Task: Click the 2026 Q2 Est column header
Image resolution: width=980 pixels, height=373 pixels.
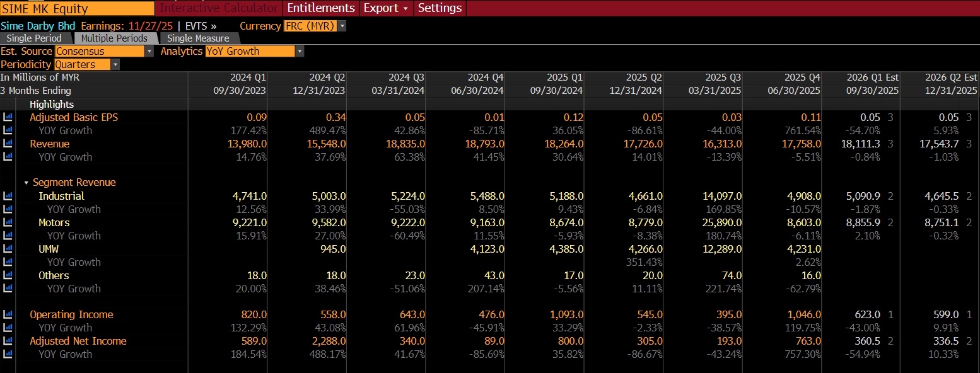Action: coord(952,77)
